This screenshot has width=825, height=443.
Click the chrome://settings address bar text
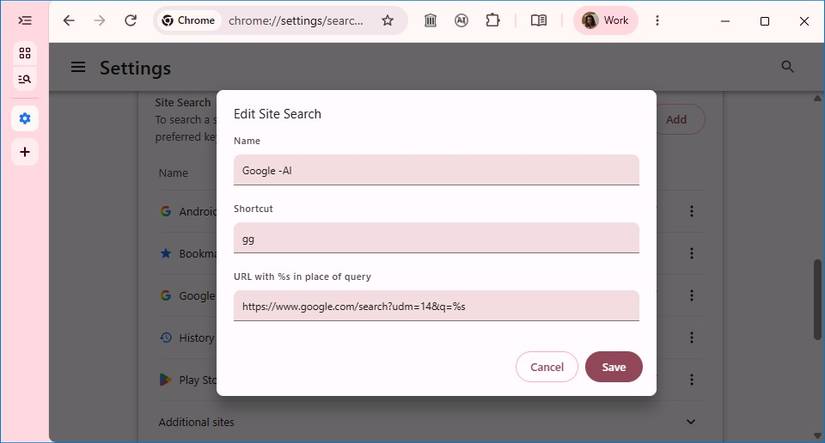(x=296, y=21)
